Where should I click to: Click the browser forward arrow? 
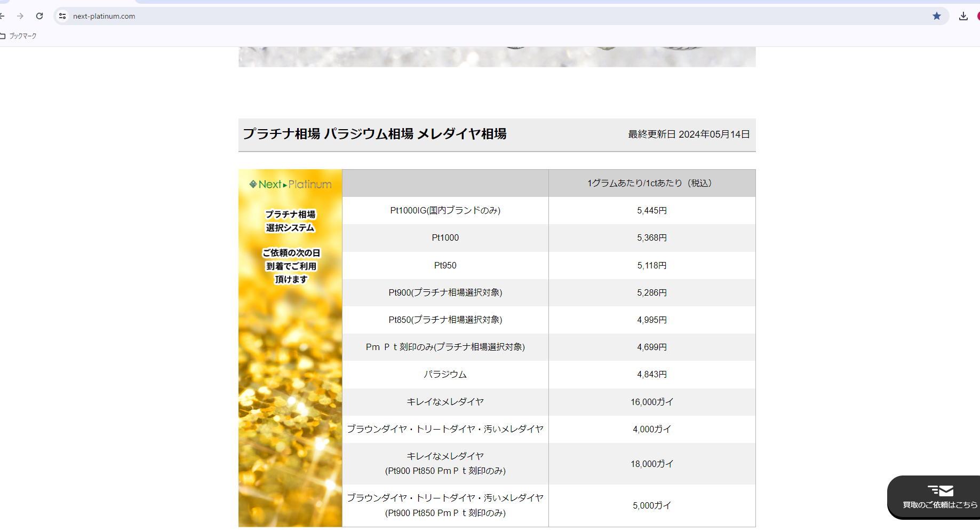point(20,16)
